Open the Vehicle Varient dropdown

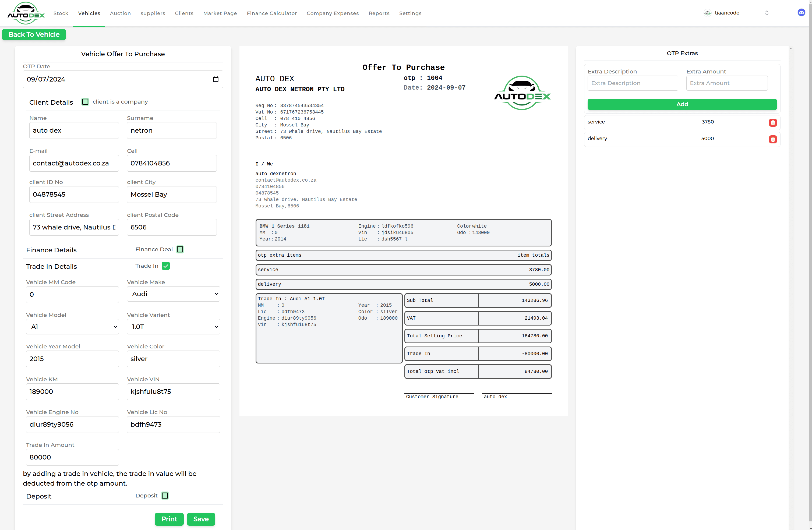[173, 327]
